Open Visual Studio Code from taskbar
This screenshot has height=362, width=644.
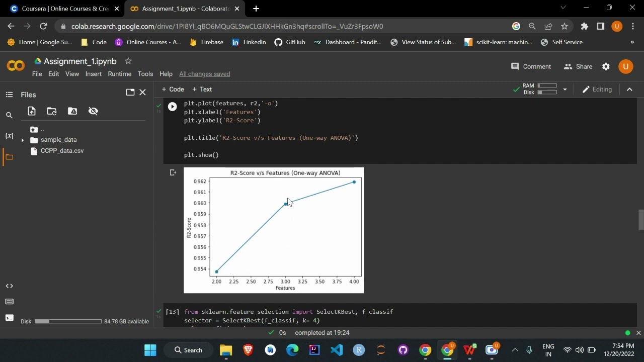337,350
